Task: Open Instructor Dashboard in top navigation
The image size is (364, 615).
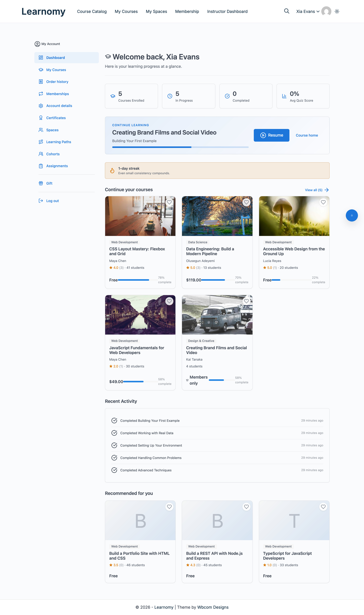Action: point(227,12)
